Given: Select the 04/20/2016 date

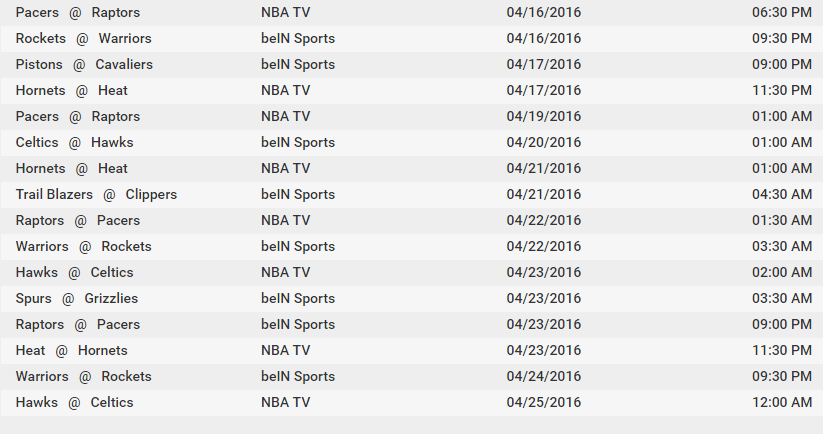Looking at the screenshot, I should [x=543, y=142].
